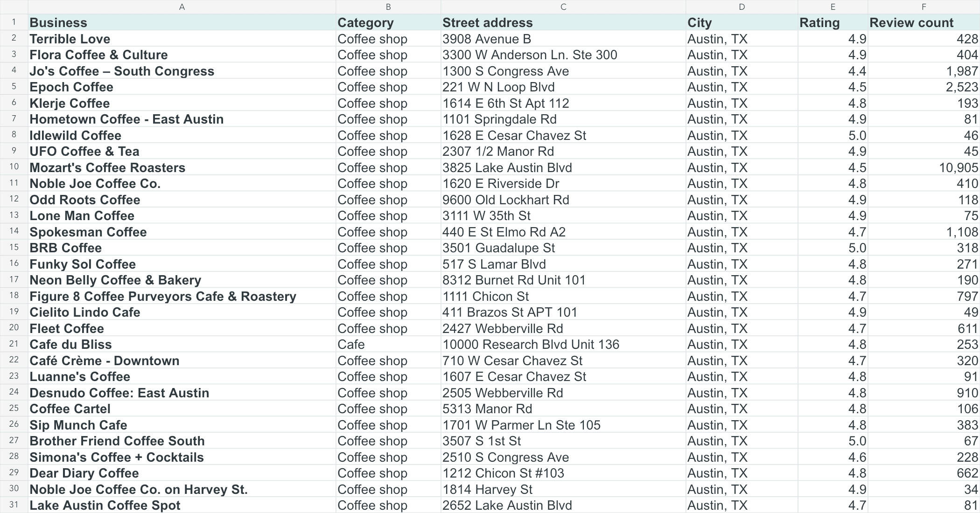Select the Odd Roots Coffee cell
Screen dimensions: 980x513
[182, 200]
